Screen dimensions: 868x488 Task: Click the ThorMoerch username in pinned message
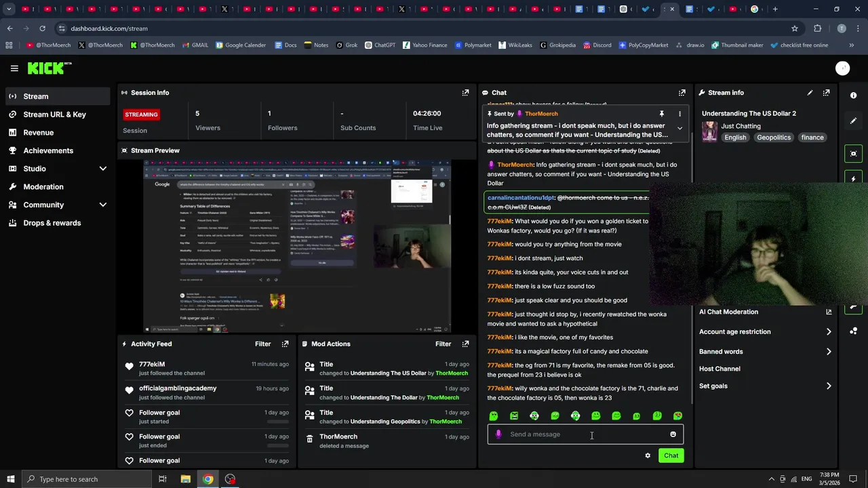tap(541, 114)
